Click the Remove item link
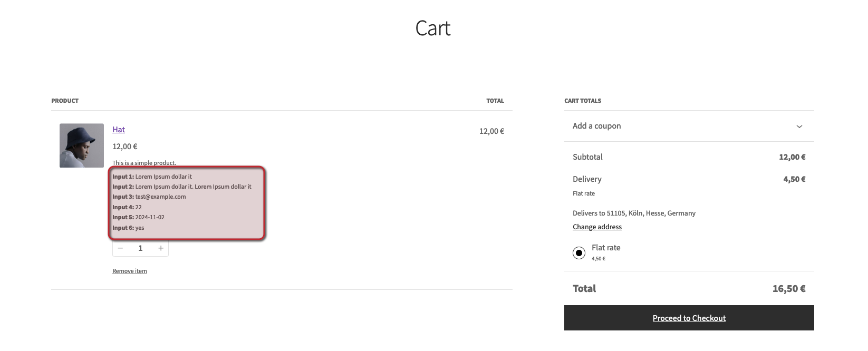This screenshot has height=351, width=868. tap(130, 271)
